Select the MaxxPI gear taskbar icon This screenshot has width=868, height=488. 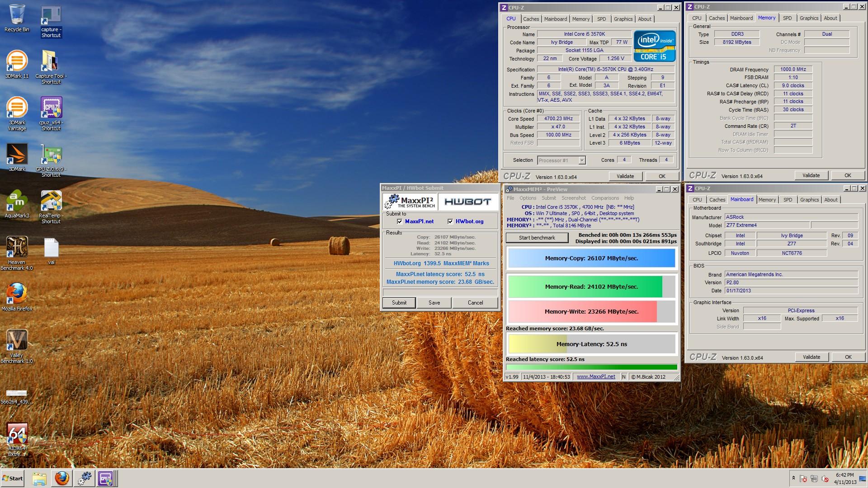[85, 479]
